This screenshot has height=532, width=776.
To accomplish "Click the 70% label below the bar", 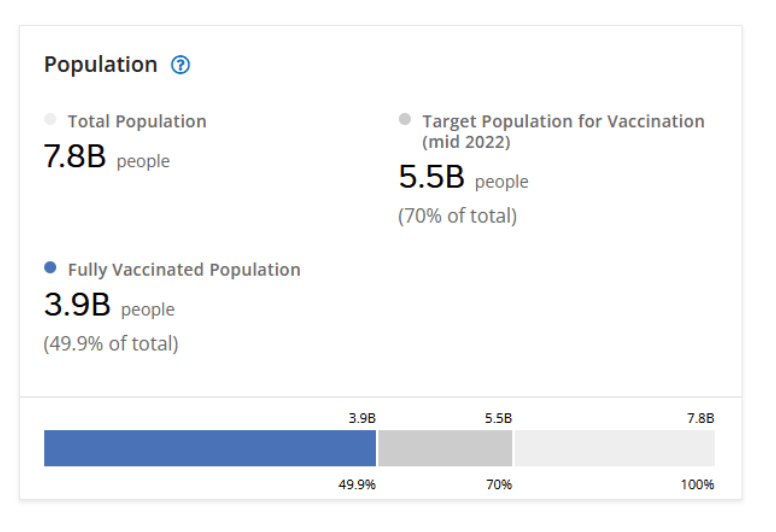I will tap(499, 485).
